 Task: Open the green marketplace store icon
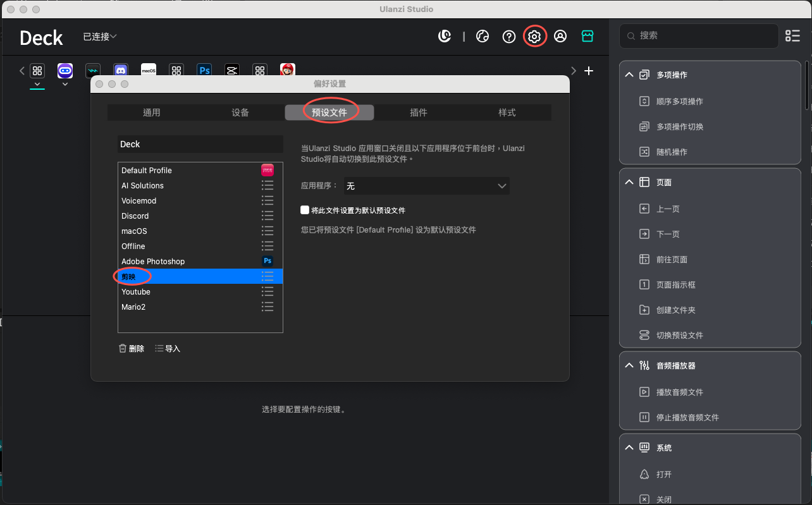point(587,37)
